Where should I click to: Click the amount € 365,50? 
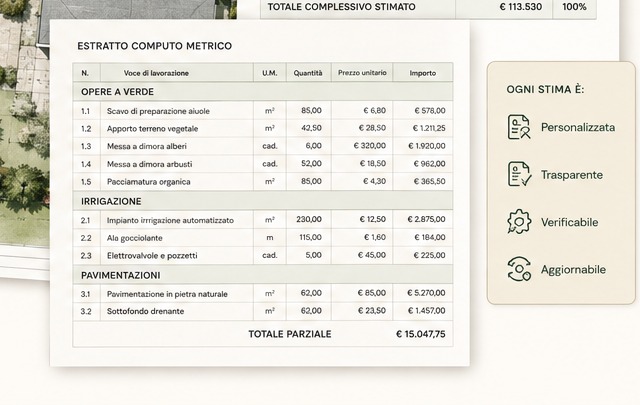pyautogui.click(x=429, y=181)
